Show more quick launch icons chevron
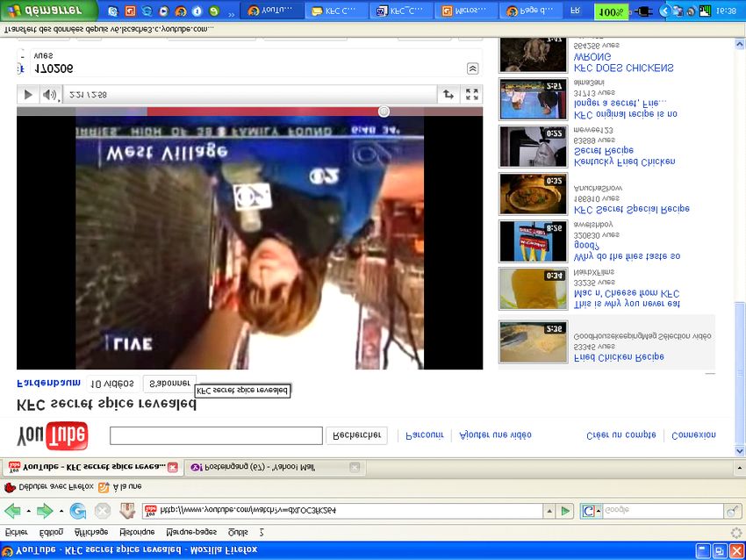This screenshot has width=746, height=560. tap(231, 14)
